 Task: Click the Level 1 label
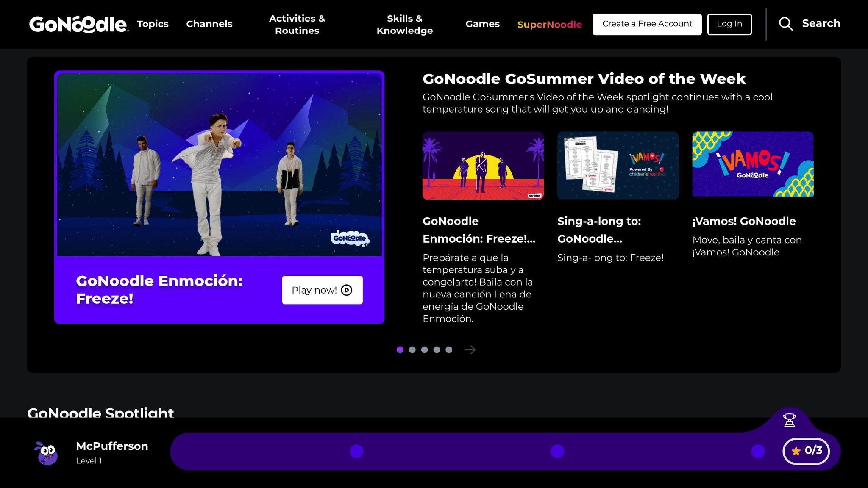pyautogui.click(x=89, y=461)
